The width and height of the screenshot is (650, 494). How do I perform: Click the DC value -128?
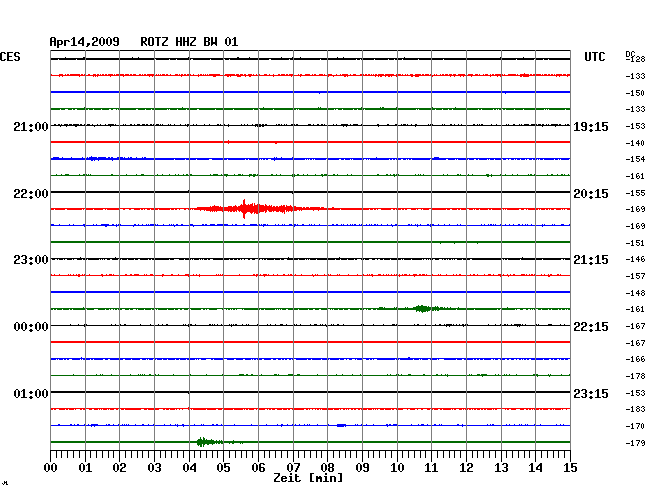click(636, 59)
